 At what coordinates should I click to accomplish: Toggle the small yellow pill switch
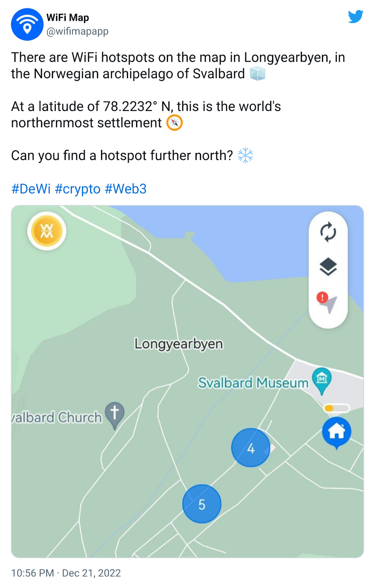point(336,408)
